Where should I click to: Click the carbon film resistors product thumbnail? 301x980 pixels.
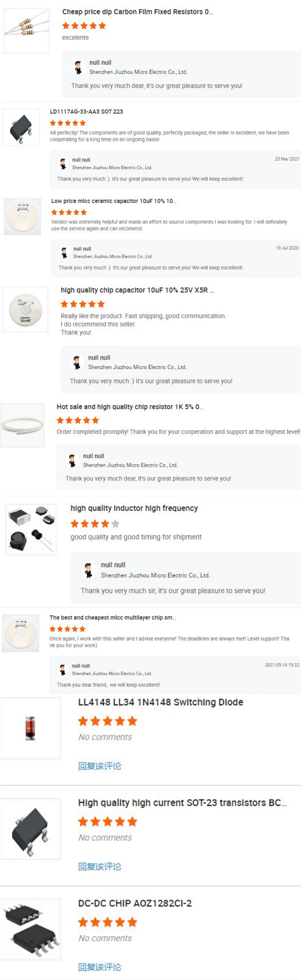pyautogui.click(x=27, y=31)
